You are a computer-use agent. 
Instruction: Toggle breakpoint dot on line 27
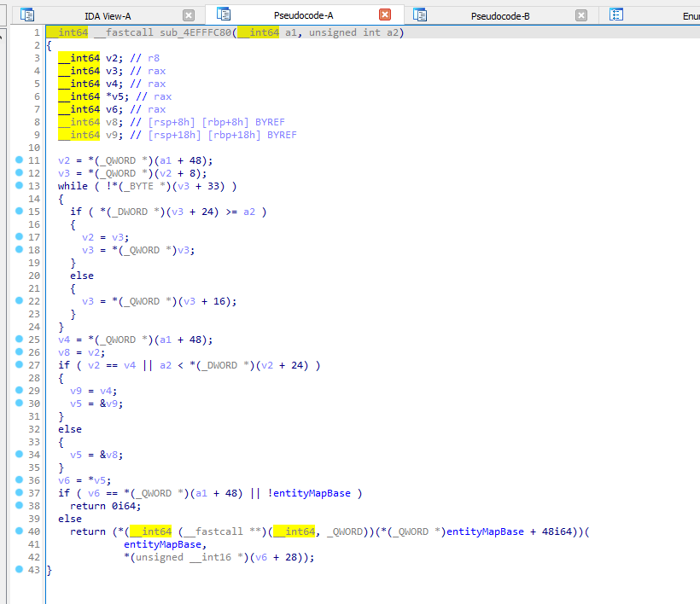[19, 365]
